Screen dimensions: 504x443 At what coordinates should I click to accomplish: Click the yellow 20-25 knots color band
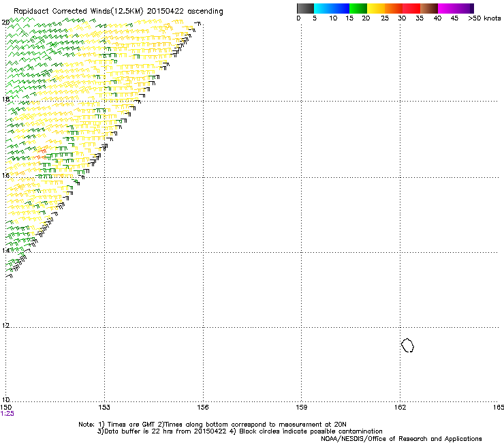[x=376, y=8]
